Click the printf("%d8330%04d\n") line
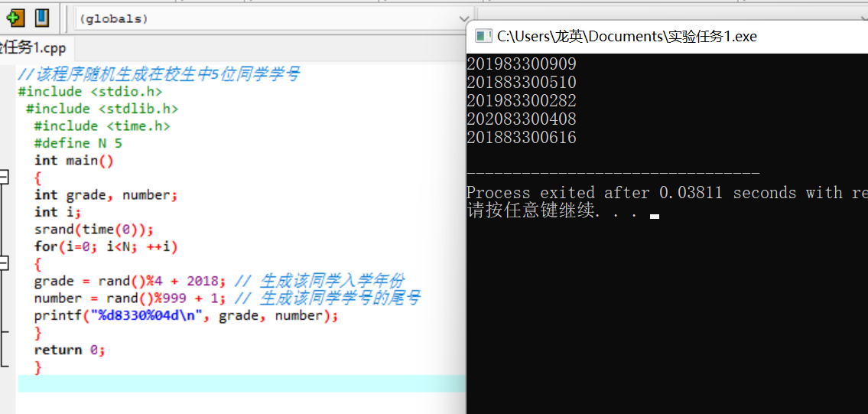This screenshot has width=868, height=414. (185, 316)
